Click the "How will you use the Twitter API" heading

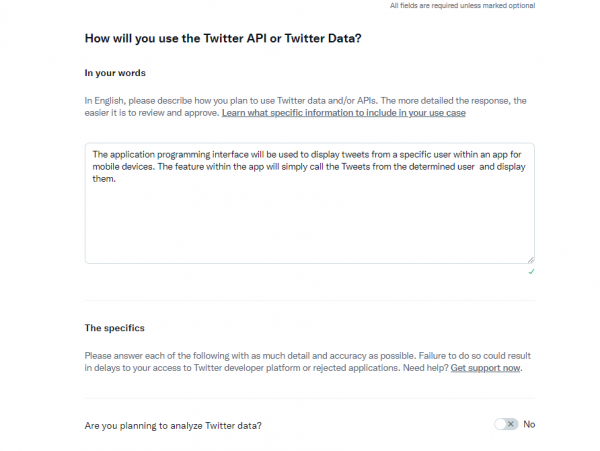point(223,38)
